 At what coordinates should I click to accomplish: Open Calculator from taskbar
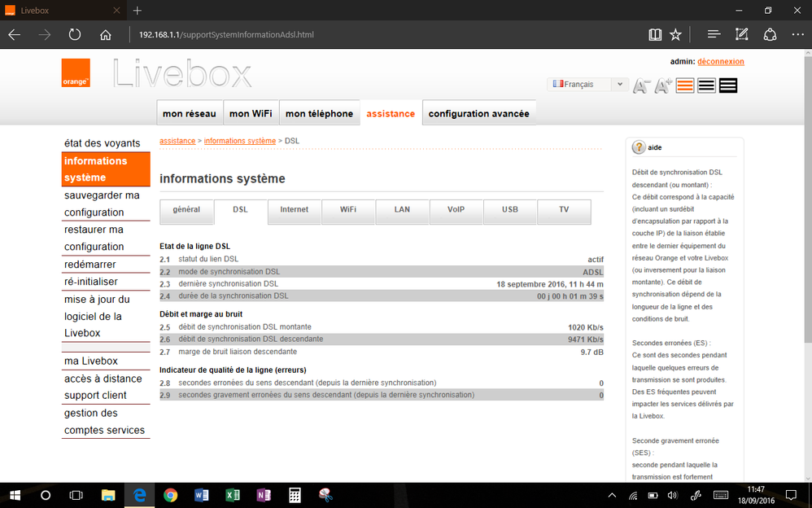point(295,496)
